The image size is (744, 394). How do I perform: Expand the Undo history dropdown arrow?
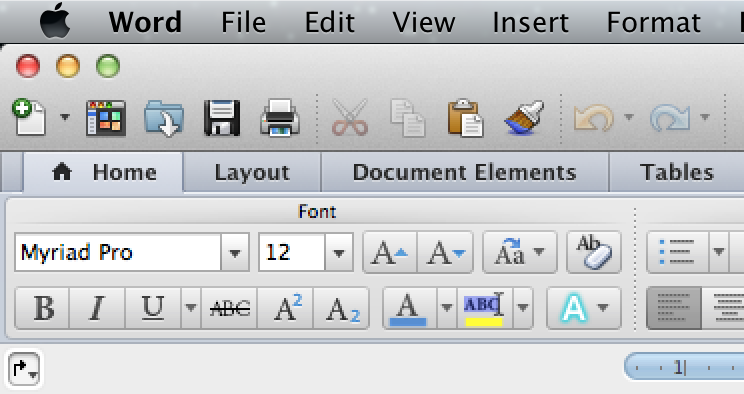(x=629, y=117)
